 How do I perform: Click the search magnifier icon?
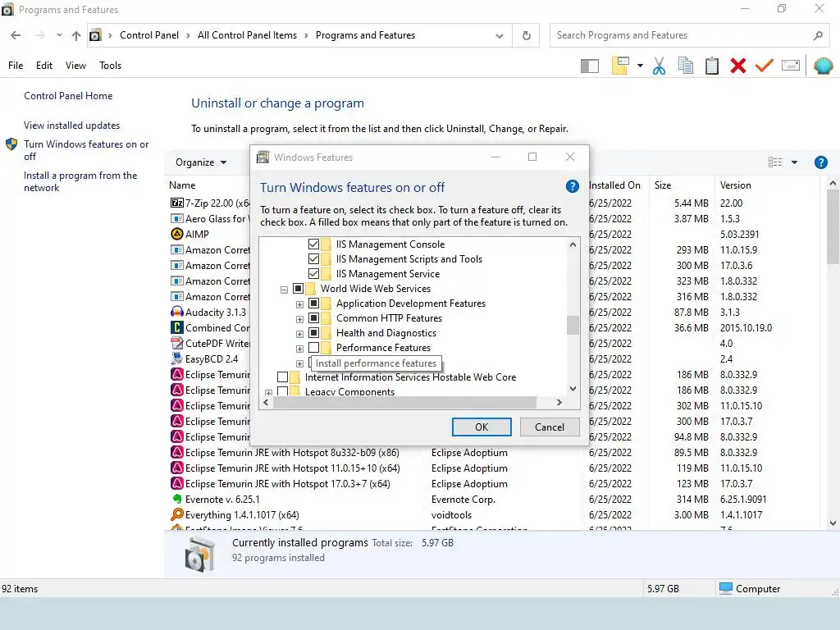[818, 35]
